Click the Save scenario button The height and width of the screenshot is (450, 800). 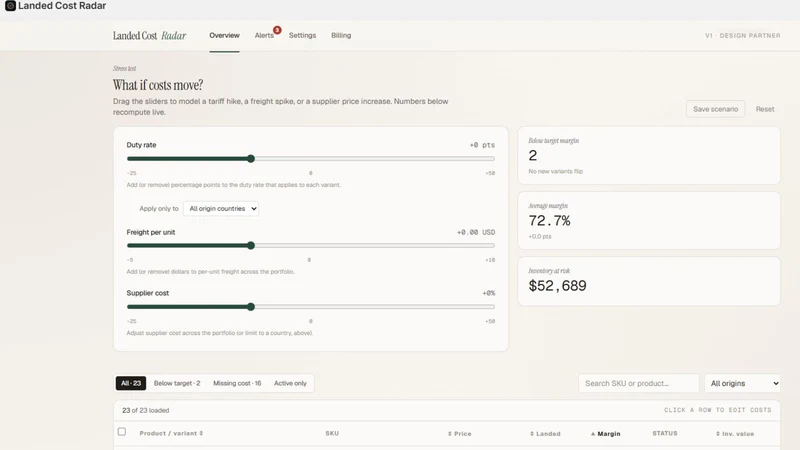click(x=715, y=109)
